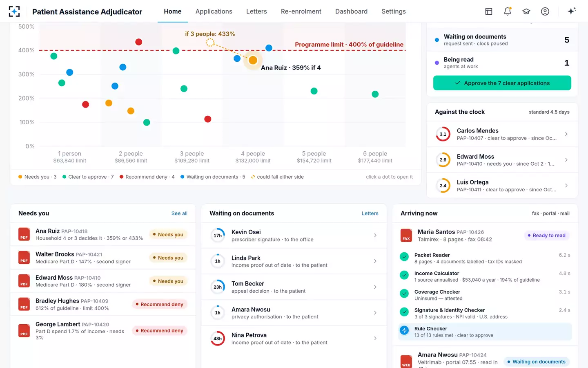Open the layout panel icon in header
Screen dimensions: 588x368
[489, 11]
